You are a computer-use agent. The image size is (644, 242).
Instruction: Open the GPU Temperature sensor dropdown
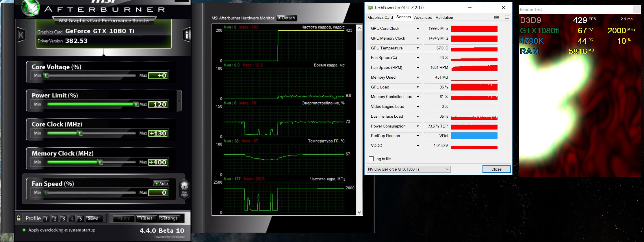pos(418,48)
